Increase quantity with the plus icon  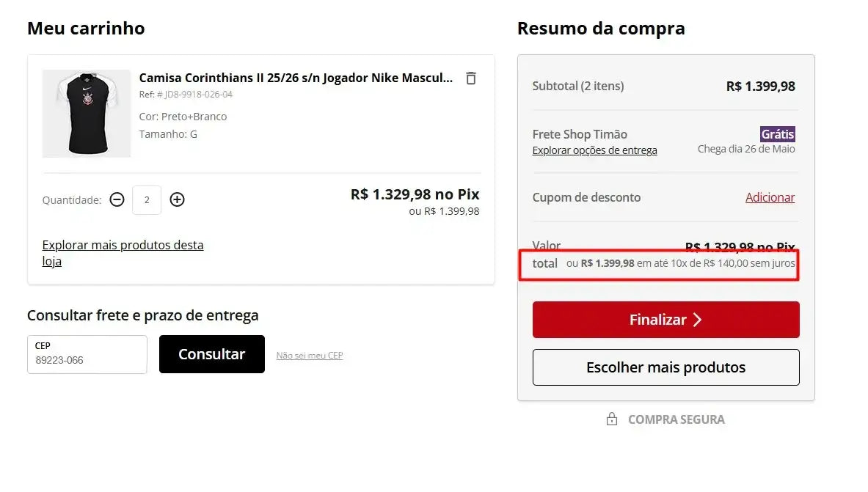point(177,199)
